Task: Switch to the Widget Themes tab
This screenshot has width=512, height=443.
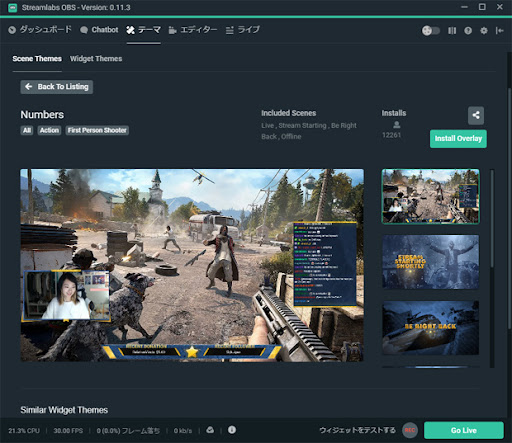Action: pos(96,59)
